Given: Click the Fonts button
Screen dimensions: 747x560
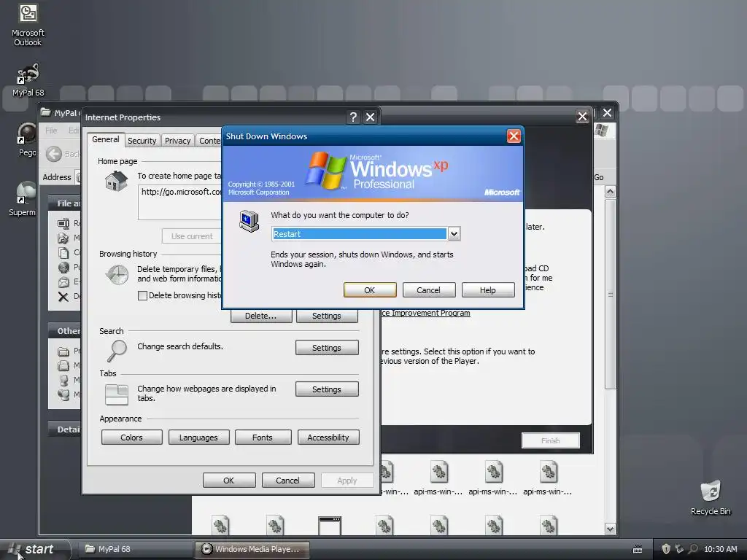Looking at the screenshot, I should pyautogui.click(x=263, y=437).
